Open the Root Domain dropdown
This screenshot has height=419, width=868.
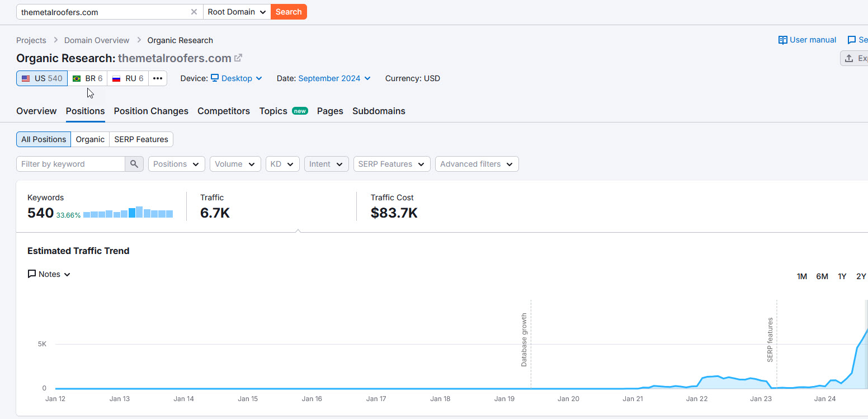pyautogui.click(x=237, y=12)
